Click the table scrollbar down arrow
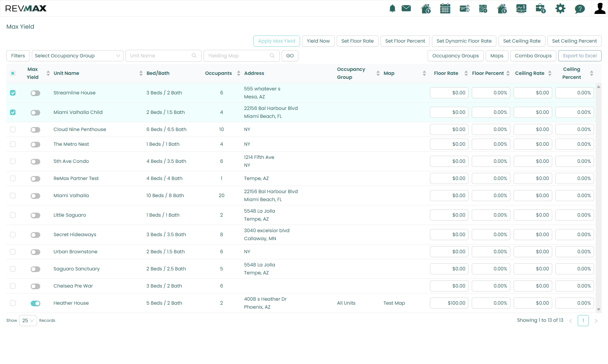 click(598, 309)
